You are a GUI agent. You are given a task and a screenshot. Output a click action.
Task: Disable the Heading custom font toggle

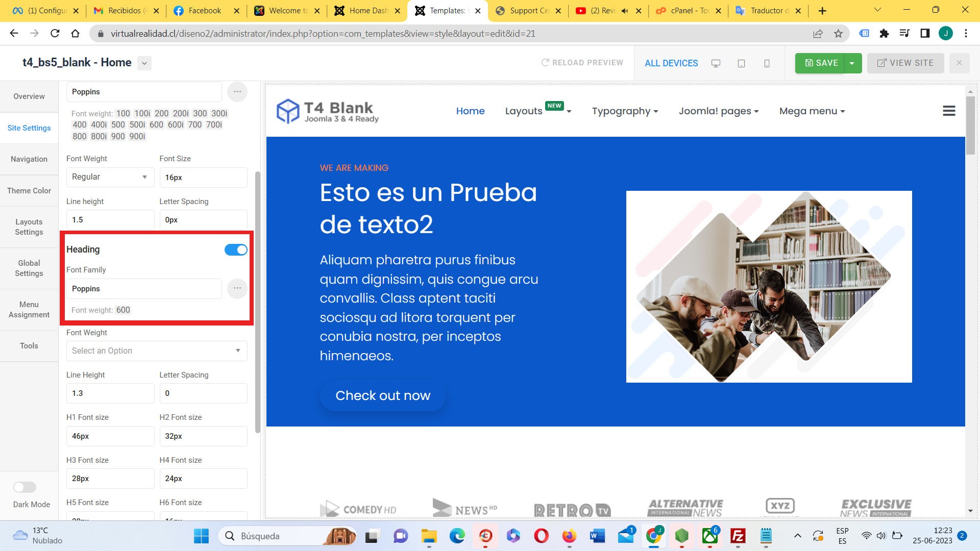pyautogui.click(x=236, y=249)
